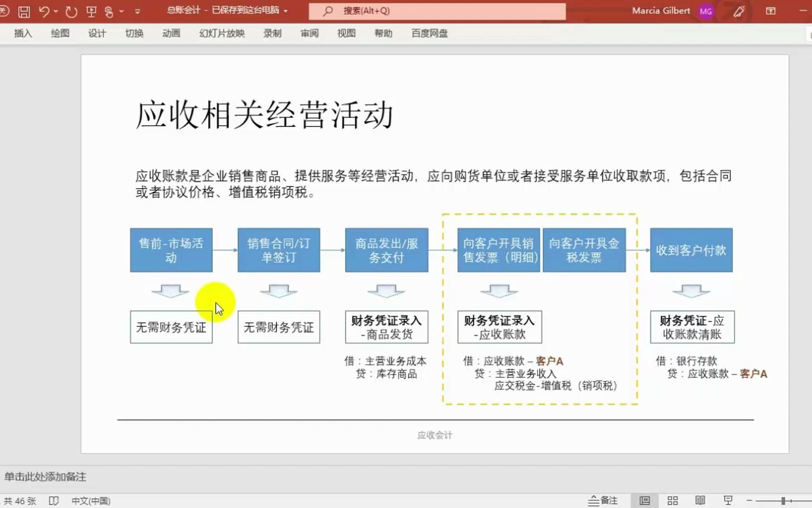The width and height of the screenshot is (812, 508).
Task: Click slide count 共 46 张 in status bar
Action: click(x=20, y=501)
